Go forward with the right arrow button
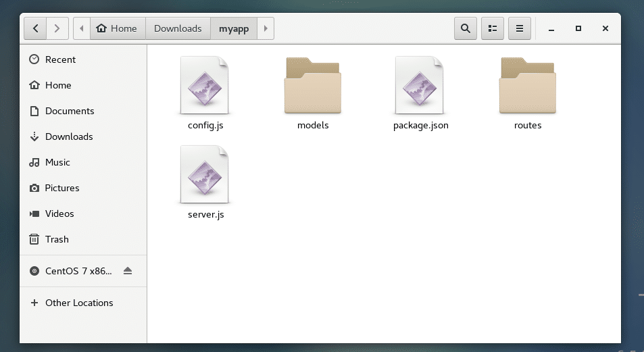 (57, 28)
